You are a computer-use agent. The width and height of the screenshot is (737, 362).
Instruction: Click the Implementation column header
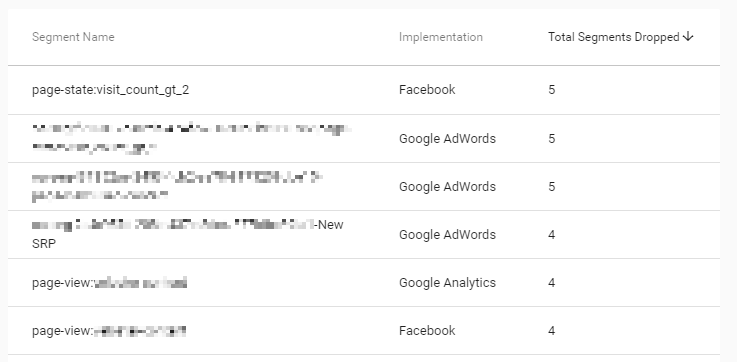440,37
